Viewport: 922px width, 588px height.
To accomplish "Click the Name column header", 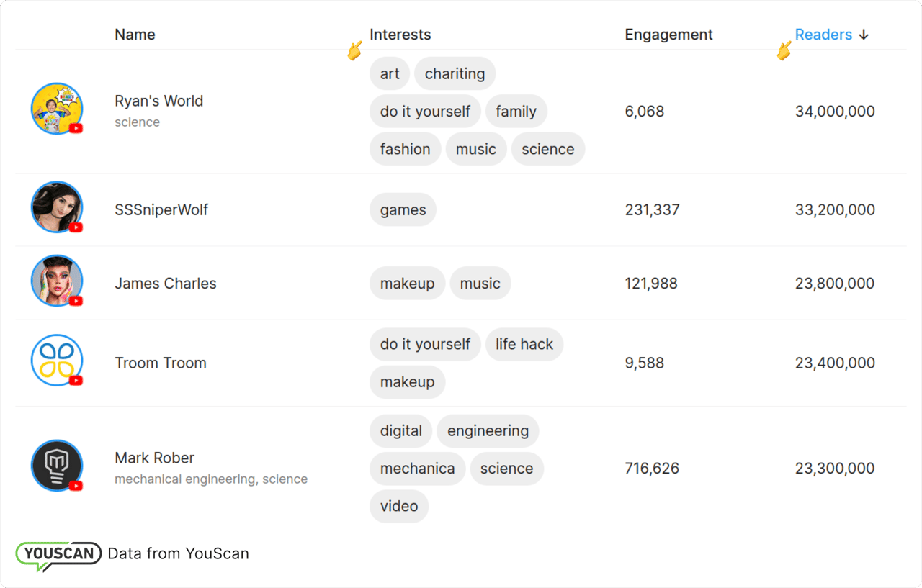I will 135,35.
